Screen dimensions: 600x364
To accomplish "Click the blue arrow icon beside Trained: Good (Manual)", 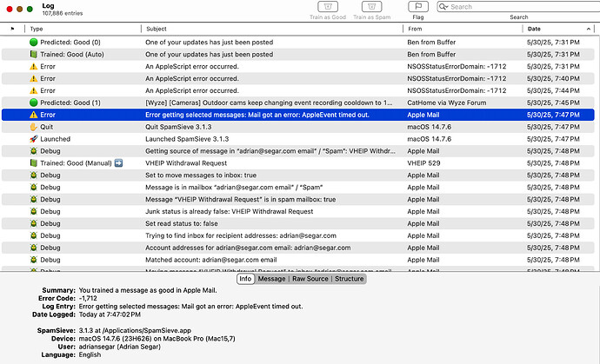I will [118, 163].
